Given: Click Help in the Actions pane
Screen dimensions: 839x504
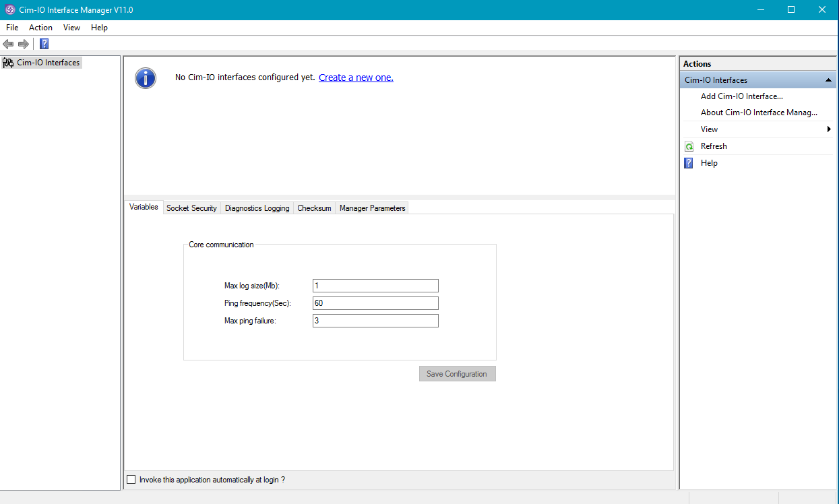Looking at the screenshot, I should click(709, 163).
